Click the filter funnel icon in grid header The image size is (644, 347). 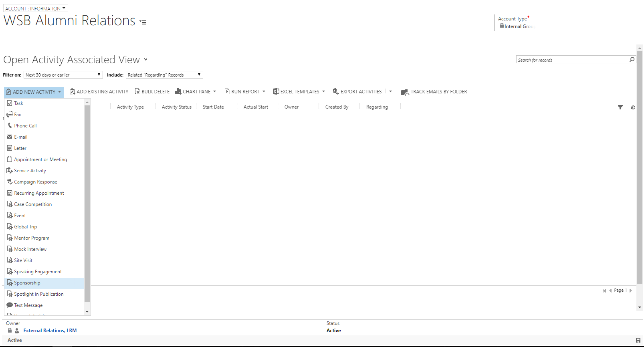point(620,107)
